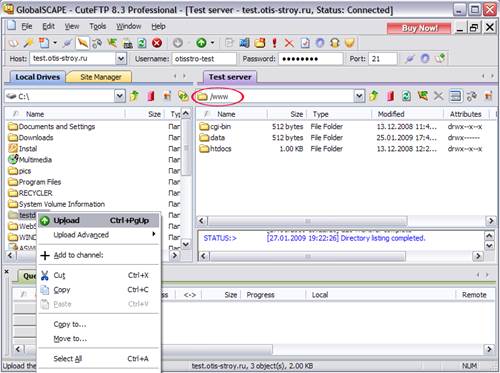This screenshot has width=500, height=373.
Task: Open the remote /www path dropdown arrow
Action: tap(359, 96)
